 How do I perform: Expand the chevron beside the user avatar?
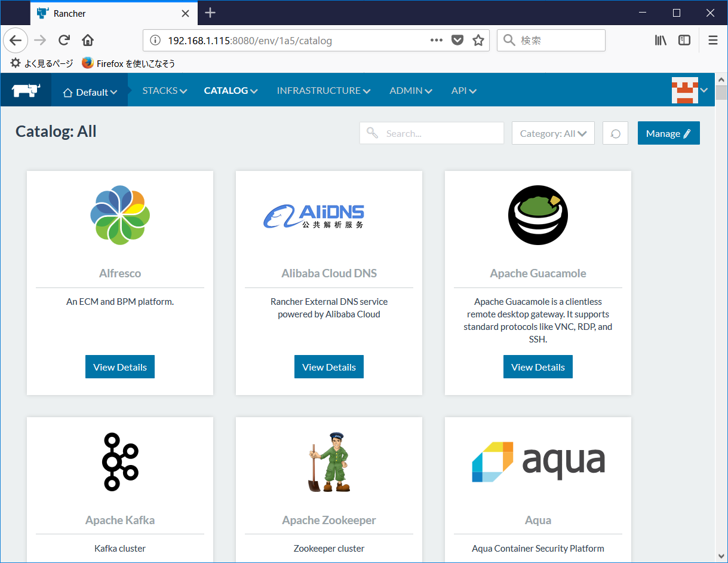coord(704,90)
